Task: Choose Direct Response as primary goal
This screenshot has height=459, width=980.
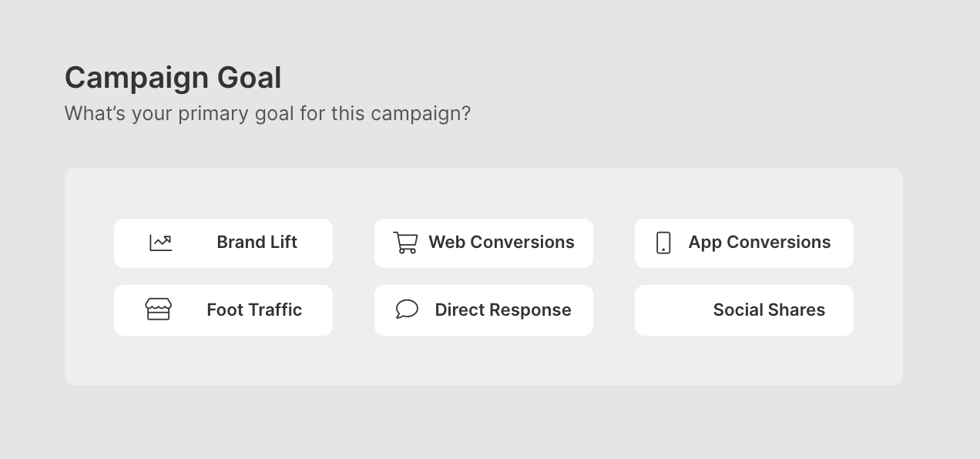Action: pyautogui.click(x=484, y=310)
